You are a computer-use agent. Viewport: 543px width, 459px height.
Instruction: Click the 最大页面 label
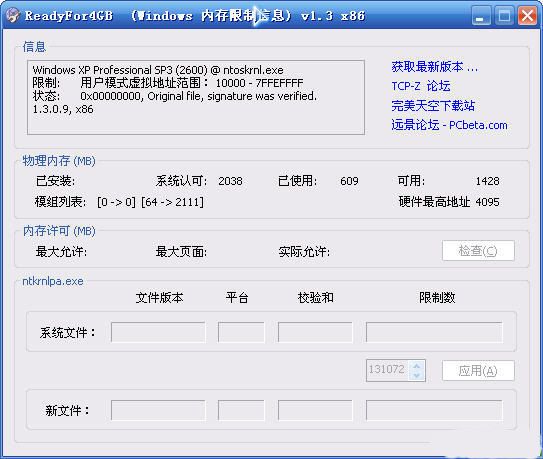click(x=181, y=251)
